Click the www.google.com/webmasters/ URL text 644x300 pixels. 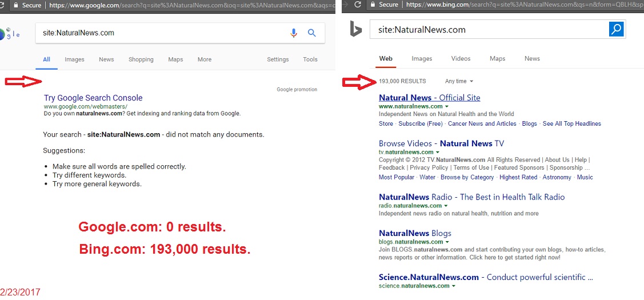[x=86, y=106]
